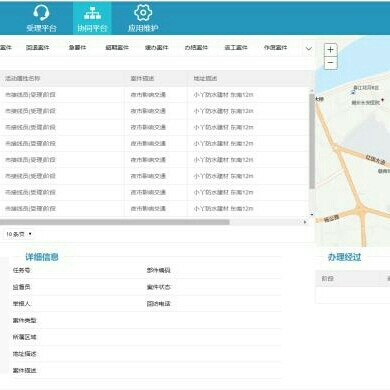Select the 协同平台 org-chart icon
This screenshot has width=390, height=390.
tap(92, 13)
